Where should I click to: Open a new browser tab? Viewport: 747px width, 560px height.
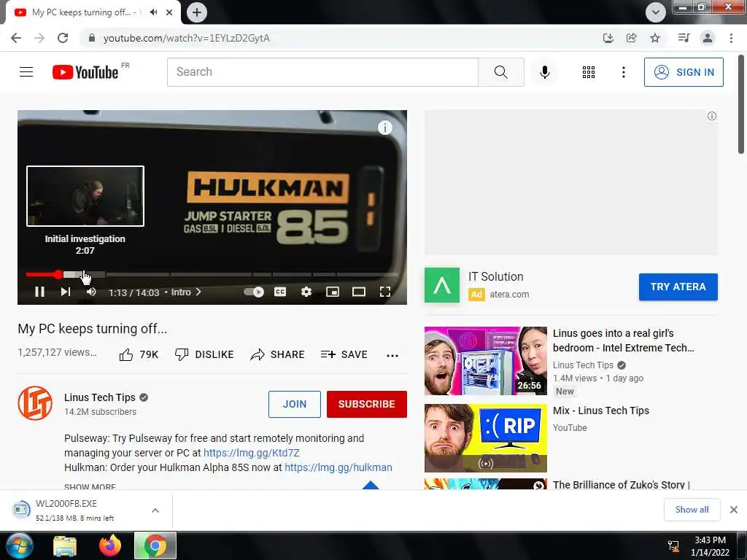pyautogui.click(x=197, y=12)
